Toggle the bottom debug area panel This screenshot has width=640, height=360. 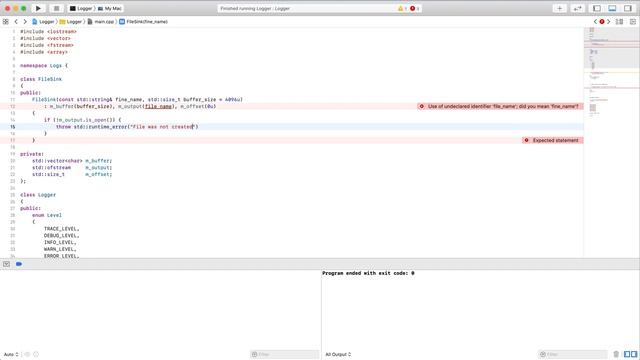[x=612, y=8]
